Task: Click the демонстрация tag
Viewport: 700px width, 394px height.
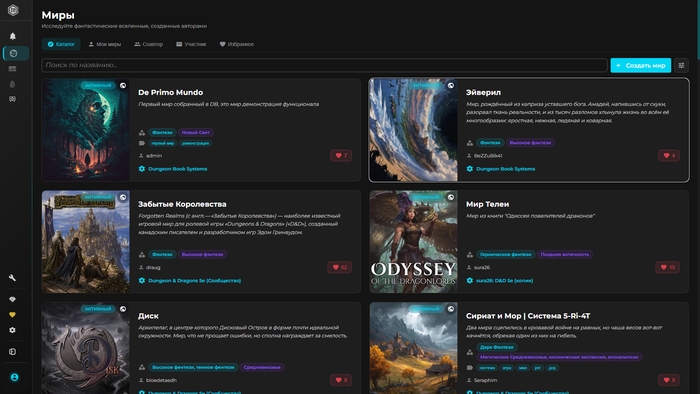Action: pos(195,143)
